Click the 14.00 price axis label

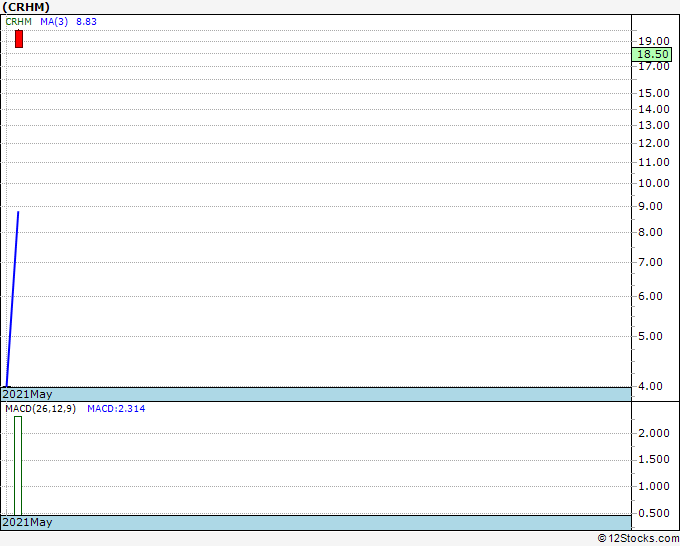[x=654, y=109]
